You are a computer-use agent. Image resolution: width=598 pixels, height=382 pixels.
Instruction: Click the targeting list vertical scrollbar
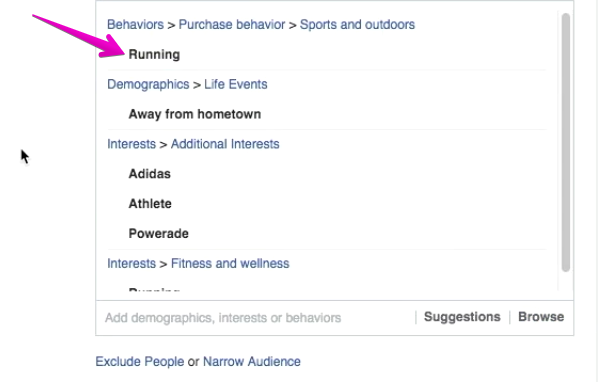click(566, 143)
